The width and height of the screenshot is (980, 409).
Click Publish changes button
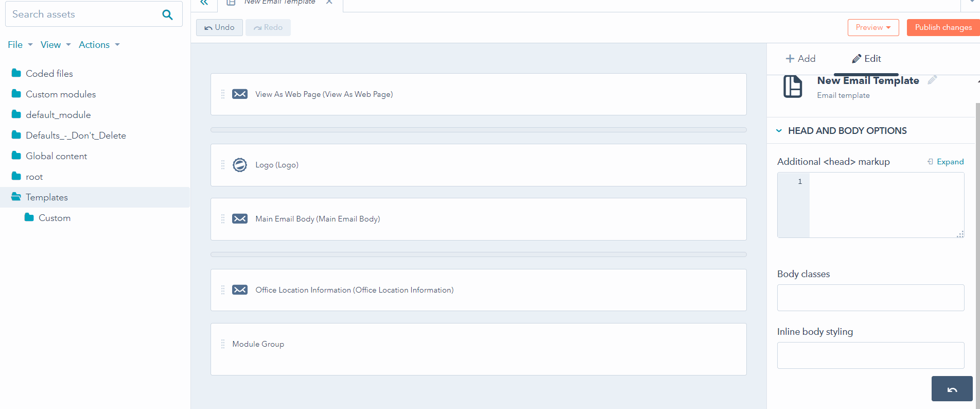point(943,27)
